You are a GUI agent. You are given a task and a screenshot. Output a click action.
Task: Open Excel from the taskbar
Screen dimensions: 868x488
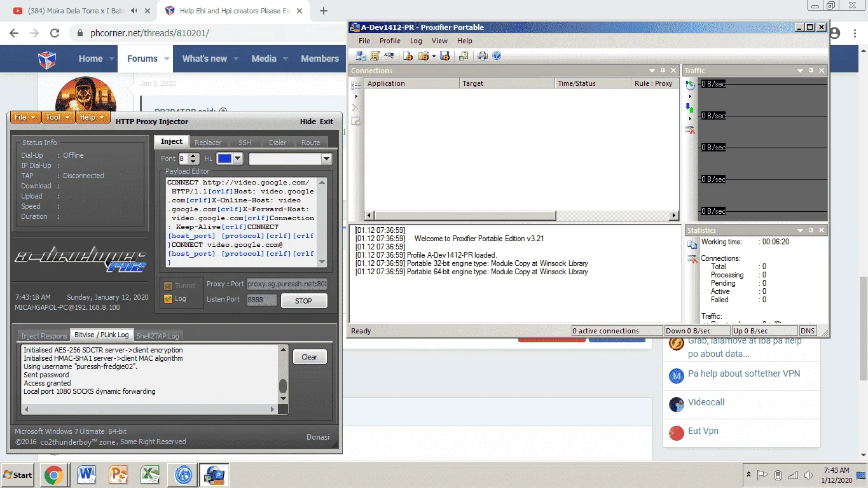150,475
